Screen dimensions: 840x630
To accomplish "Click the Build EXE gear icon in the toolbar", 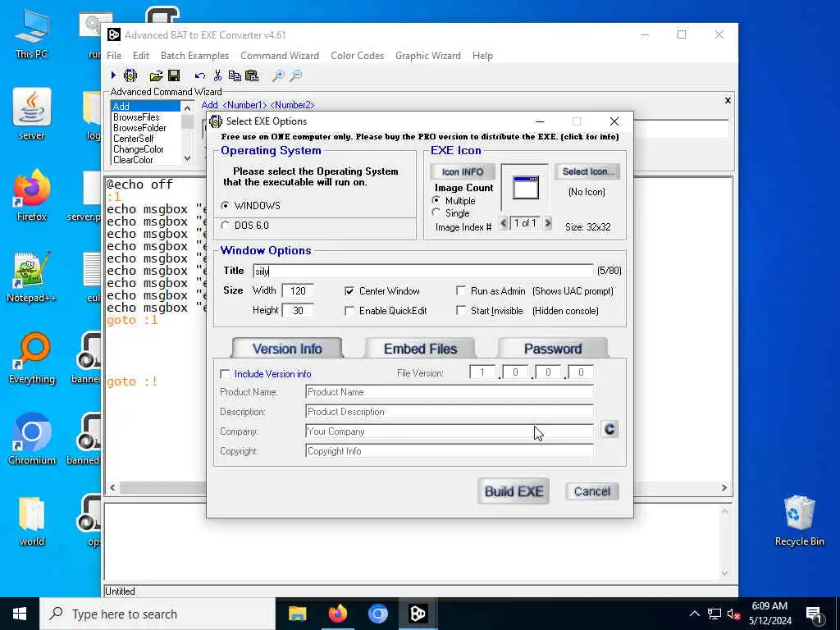I will coord(130,75).
